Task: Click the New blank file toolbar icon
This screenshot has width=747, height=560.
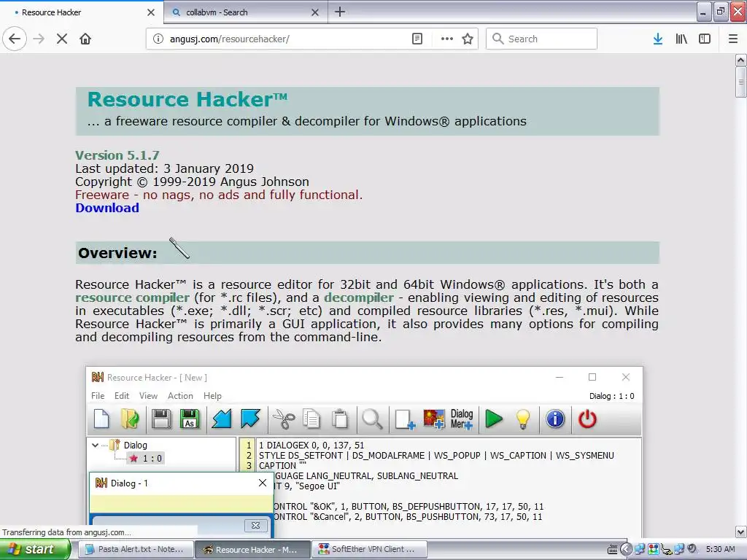Action: pos(101,419)
